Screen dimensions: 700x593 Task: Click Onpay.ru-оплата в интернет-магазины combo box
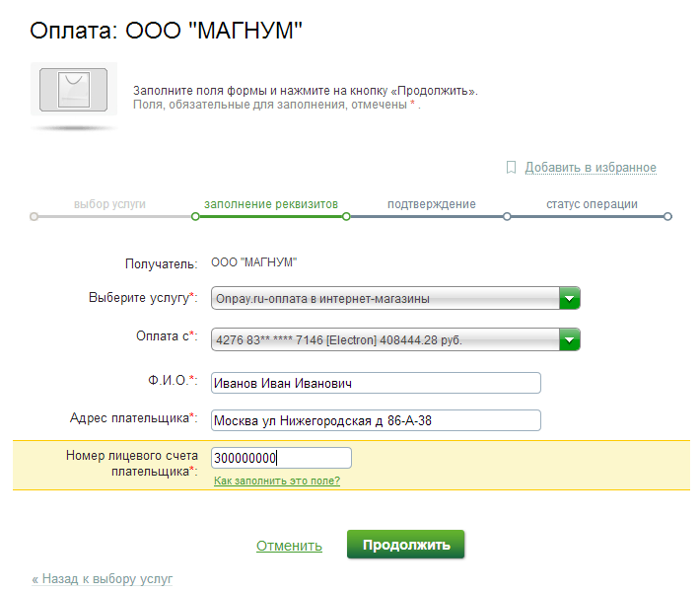(x=395, y=299)
